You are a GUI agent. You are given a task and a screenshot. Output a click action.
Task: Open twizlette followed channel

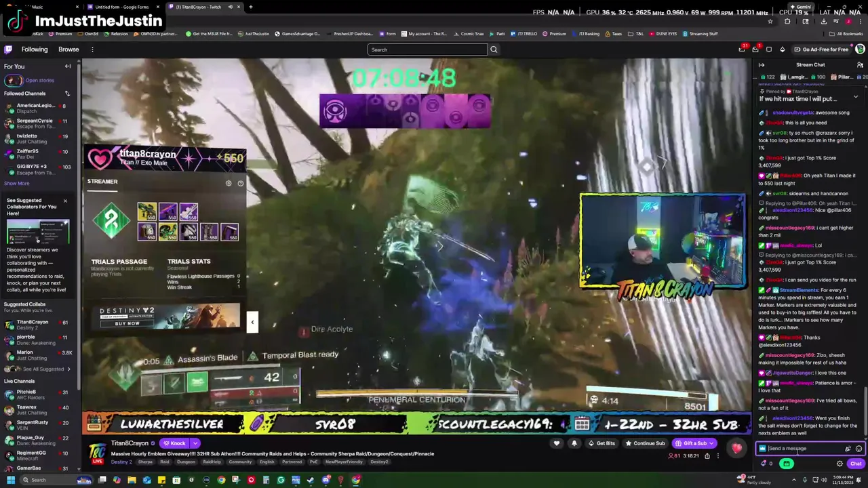coord(38,139)
